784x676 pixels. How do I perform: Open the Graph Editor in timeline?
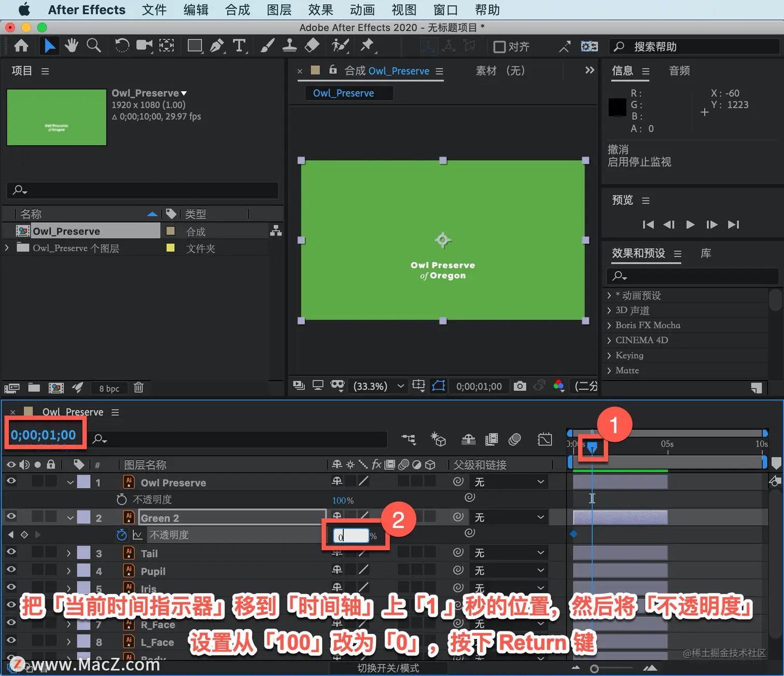coord(545,440)
